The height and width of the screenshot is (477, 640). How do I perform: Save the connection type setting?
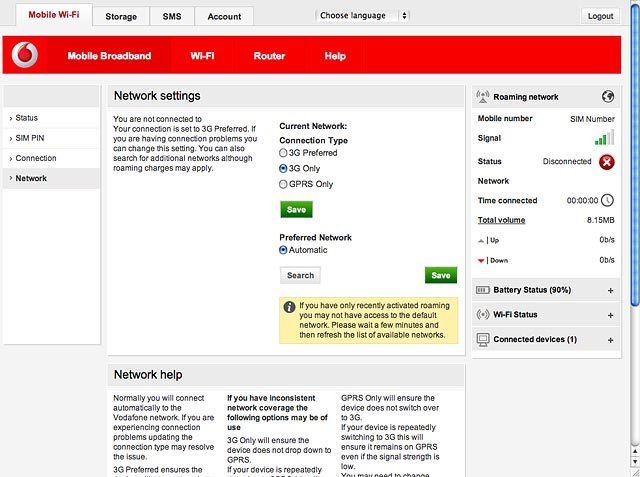click(296, 209)
